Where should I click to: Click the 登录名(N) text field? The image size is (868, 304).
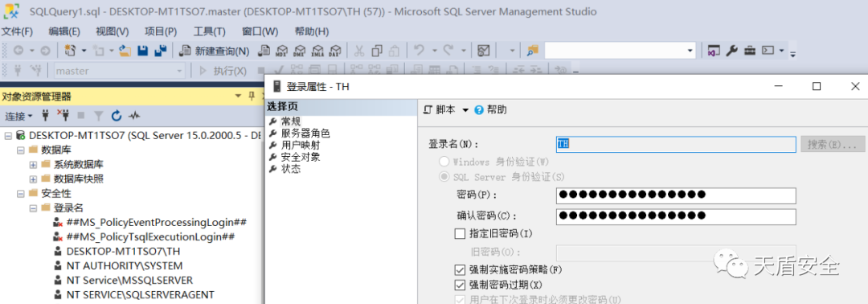pyautogui.click(x=676, y=144)
